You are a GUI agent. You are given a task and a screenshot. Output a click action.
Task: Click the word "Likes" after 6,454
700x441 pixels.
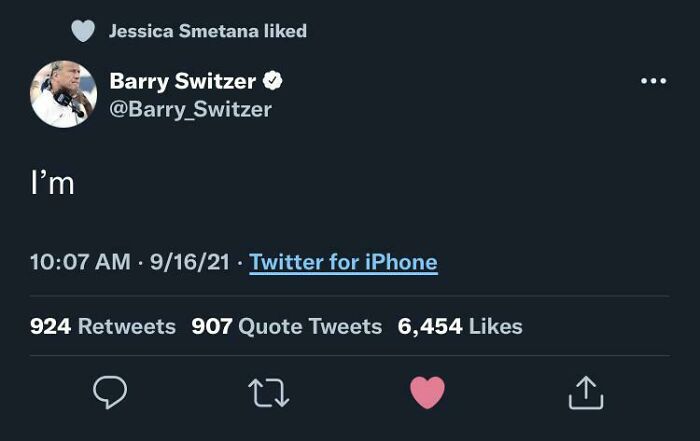click(495, 326)
